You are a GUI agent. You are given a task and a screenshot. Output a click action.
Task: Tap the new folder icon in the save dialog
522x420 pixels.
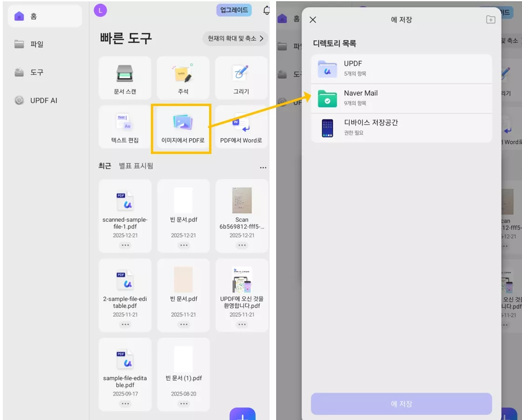(x=490, y=20)
